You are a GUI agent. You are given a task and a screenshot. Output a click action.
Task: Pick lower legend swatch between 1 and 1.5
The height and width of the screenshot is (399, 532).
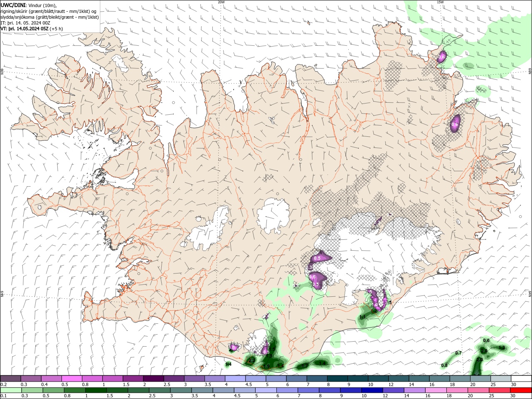pos(96,391)
